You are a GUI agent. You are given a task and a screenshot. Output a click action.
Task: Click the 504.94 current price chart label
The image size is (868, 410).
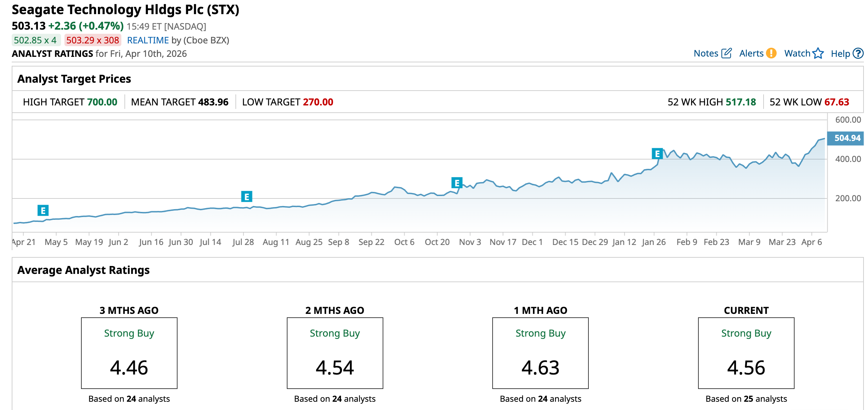pos(847,138)
